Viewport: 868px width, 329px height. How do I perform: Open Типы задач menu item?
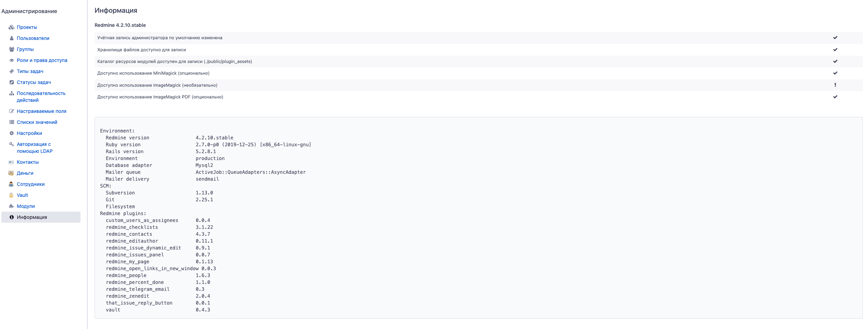click(x=30, y=71)
